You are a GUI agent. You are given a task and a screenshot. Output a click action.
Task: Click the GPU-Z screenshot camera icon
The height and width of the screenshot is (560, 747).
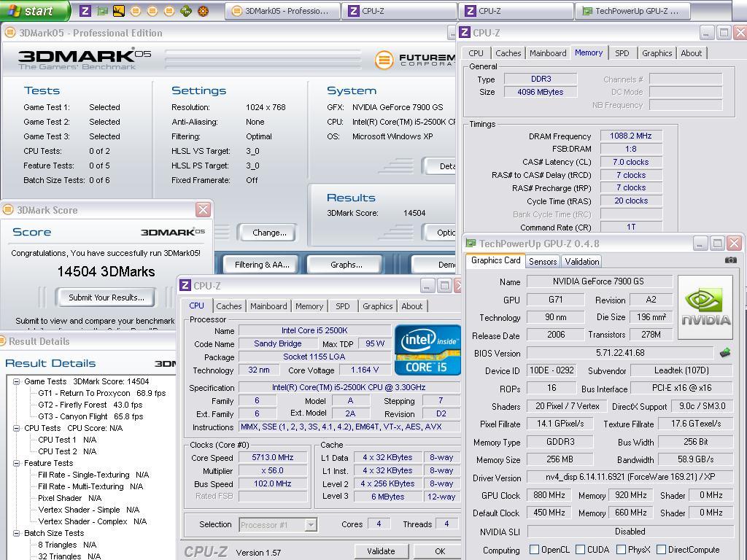click(730, 260)
